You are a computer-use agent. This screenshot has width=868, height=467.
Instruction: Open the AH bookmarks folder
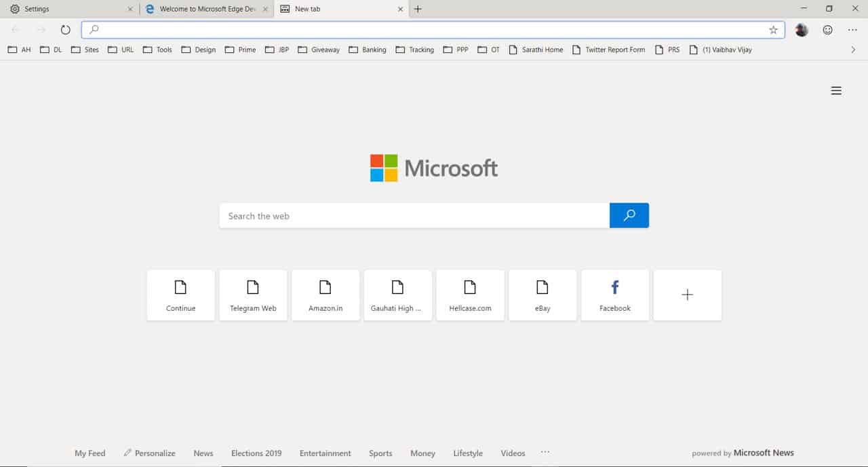pos(19,50)
